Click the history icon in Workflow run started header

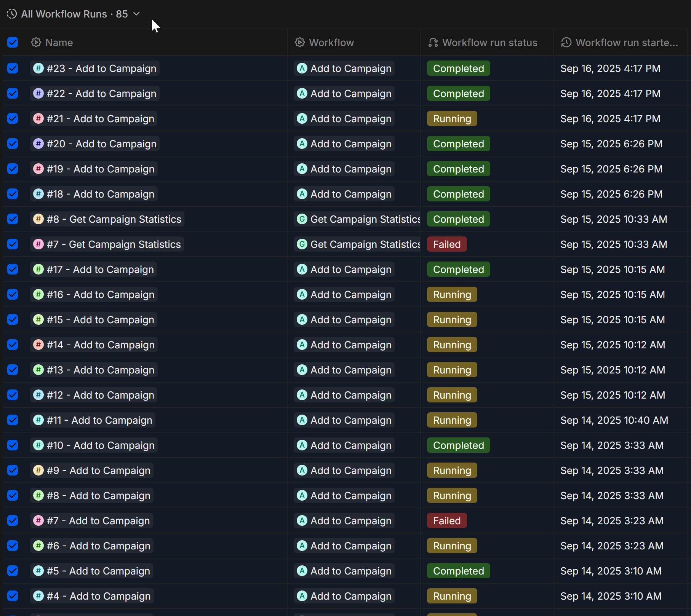[x=566, y=42]
